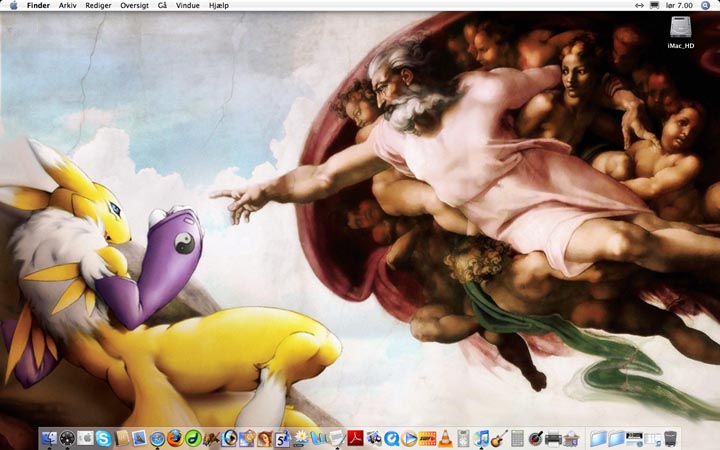
Task: Open the DVD Player icon in Dock
Action: click(x=230, y=438)
